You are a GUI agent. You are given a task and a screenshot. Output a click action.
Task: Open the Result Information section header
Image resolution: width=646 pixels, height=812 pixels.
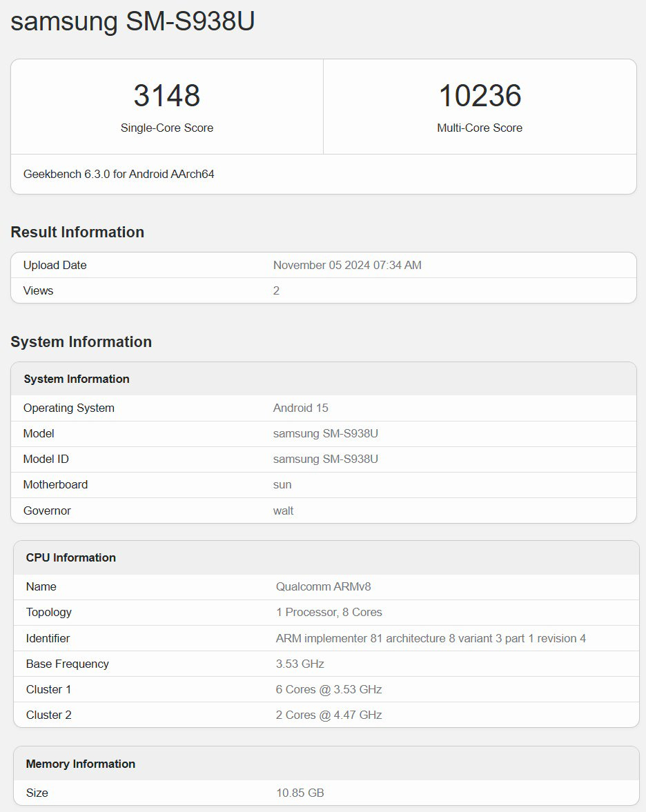(77, 232)
